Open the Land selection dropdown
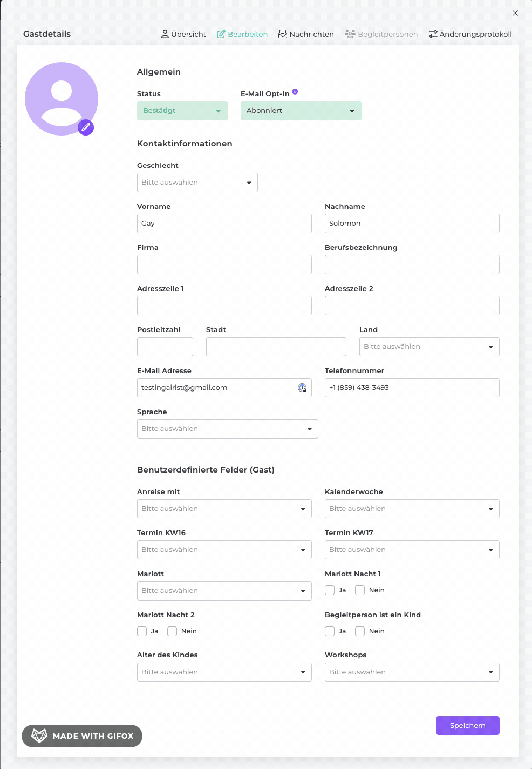Screen dimensions: 532x769 coord(429,347)
